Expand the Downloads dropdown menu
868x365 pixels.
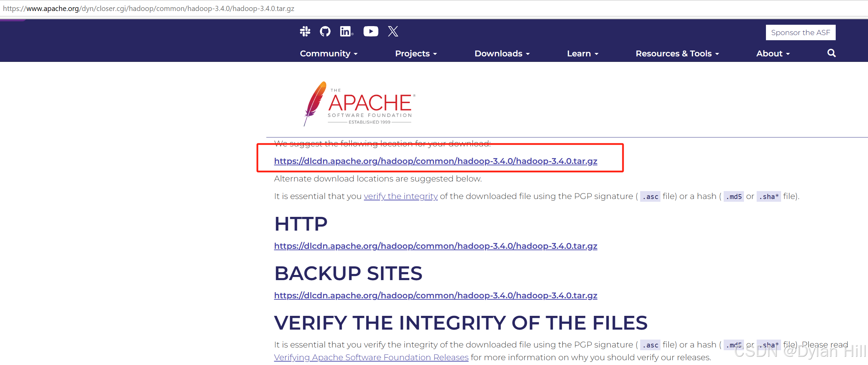502,54
